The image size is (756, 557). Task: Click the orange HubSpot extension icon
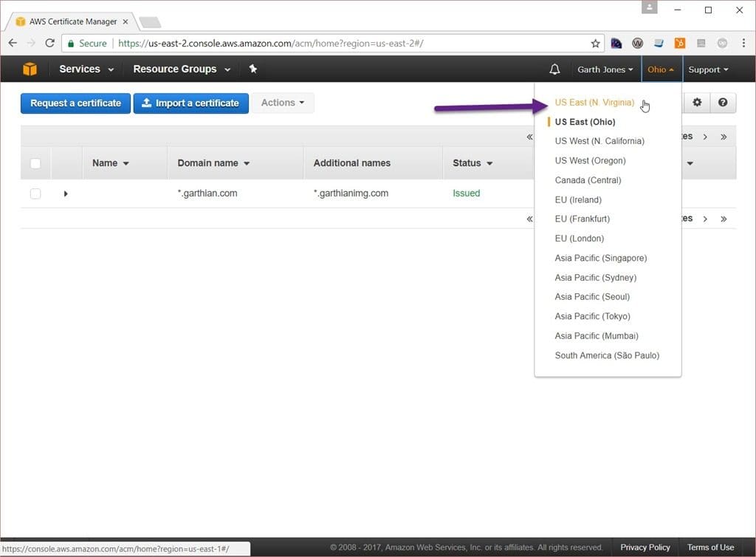[680, 44]
